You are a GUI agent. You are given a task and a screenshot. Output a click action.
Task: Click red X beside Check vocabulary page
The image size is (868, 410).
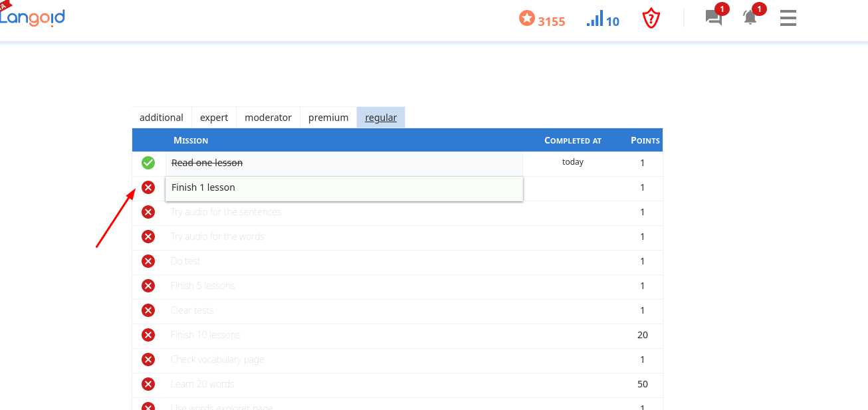[148, 359]
